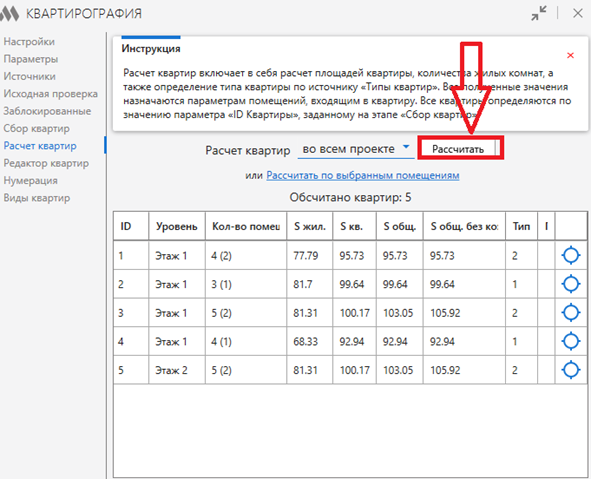Go to Нумерация section
591x479 pixels.
click(31, 180)
